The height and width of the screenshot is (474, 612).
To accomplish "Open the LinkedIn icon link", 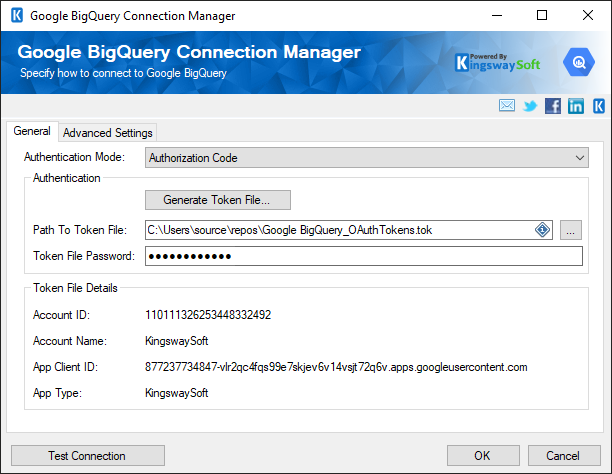I will [x=576, y=106].
